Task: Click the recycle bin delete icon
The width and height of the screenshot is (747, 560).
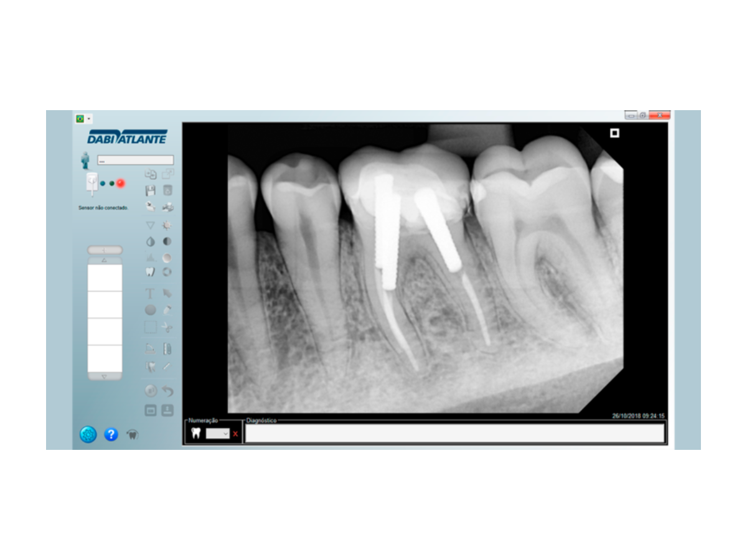Action: (167, 190)
